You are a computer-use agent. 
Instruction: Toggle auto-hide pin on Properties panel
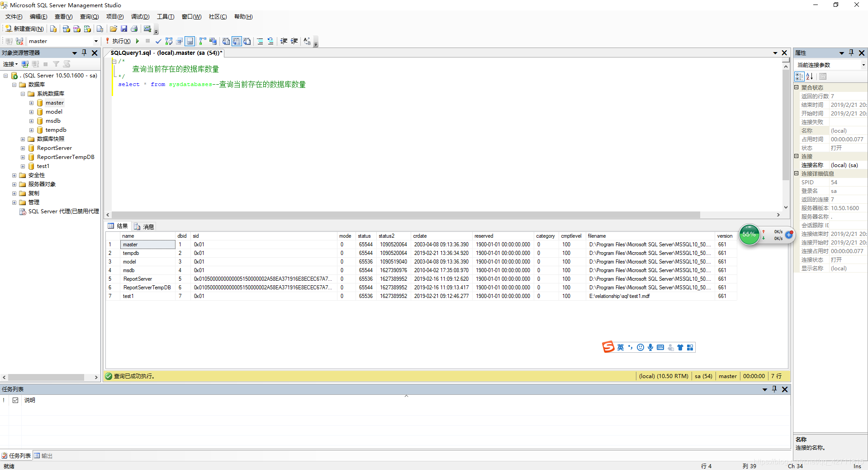coord(851,53)
